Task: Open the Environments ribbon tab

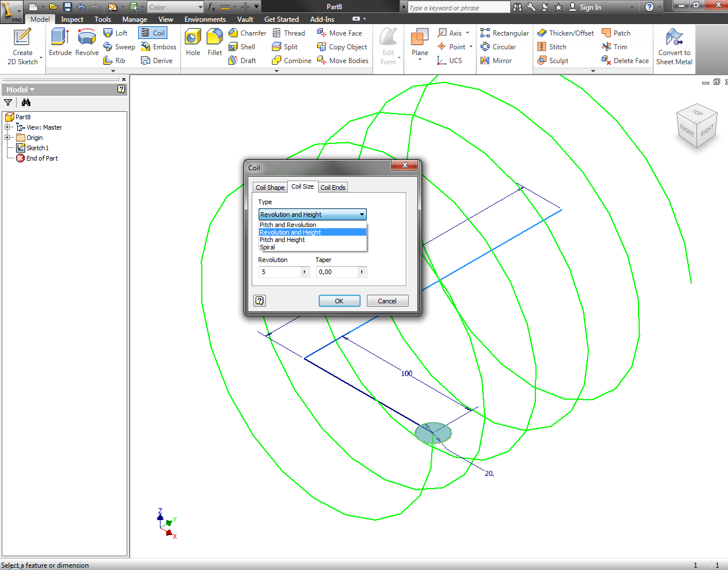Action: 205,19
